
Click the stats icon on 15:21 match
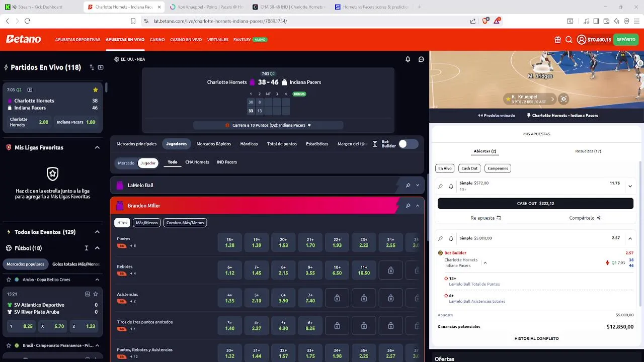coord(88,294)
